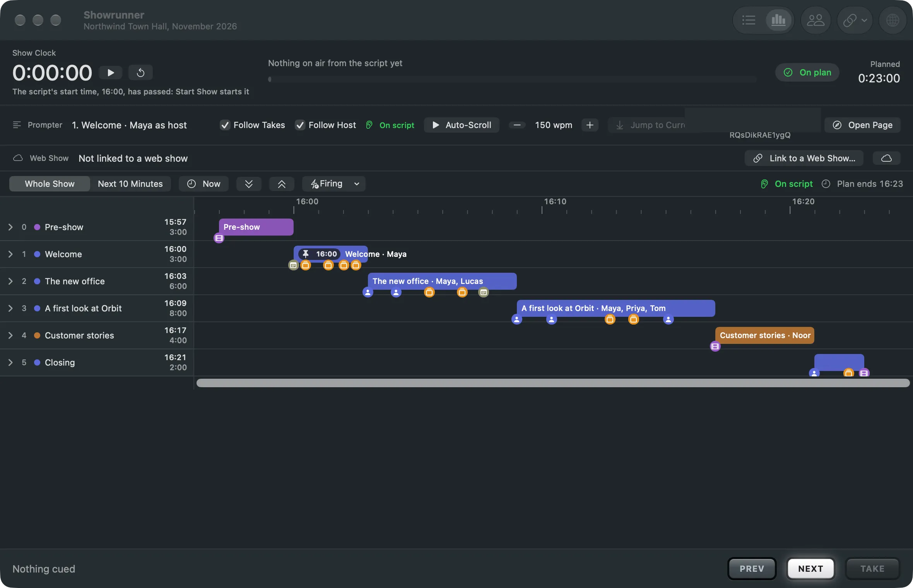
Task: Select the Next 10 Minutes tab
Action: click(130, 184)
